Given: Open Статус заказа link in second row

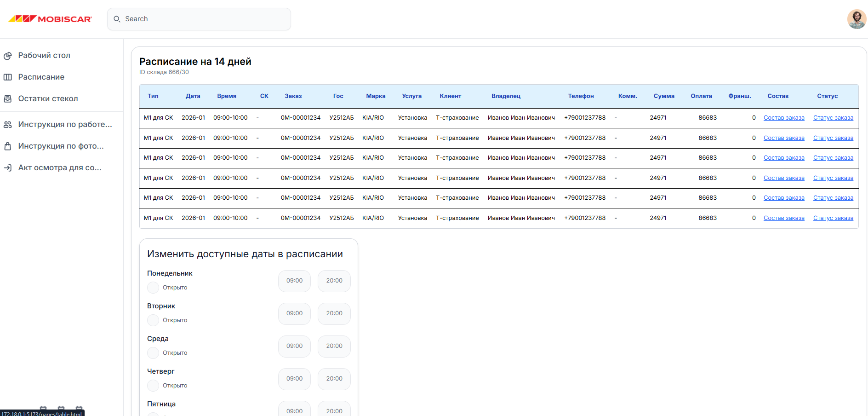Looking at the screenshot, I should (833, 138).
